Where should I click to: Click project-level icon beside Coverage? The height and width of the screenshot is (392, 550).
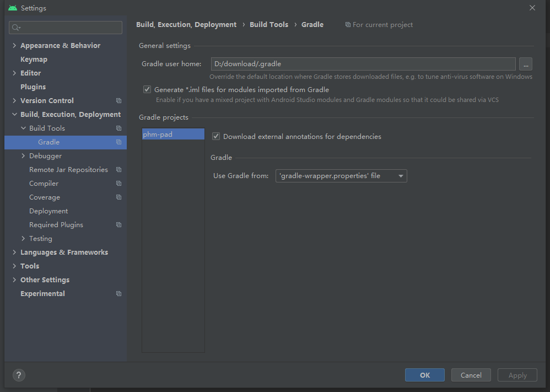click(118, 197)
